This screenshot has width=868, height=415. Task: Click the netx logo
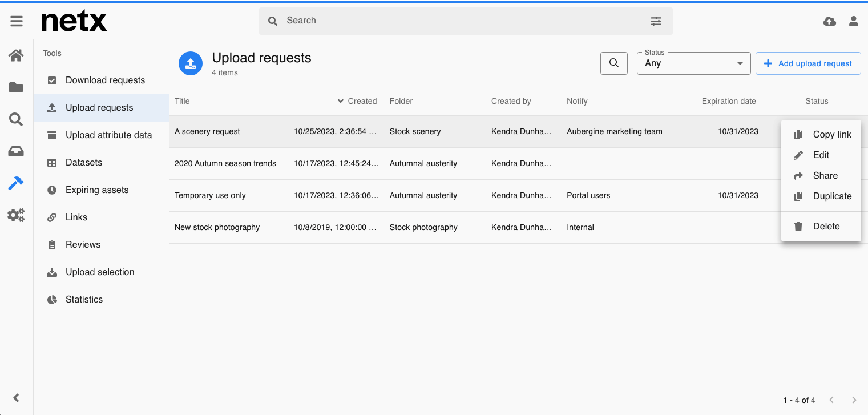point(74,21)
